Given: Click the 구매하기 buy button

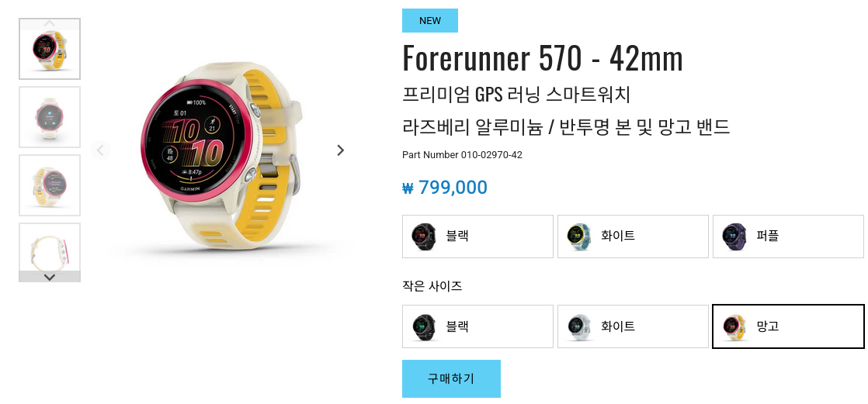Looking at the screenshot, I should pos(451,379).
